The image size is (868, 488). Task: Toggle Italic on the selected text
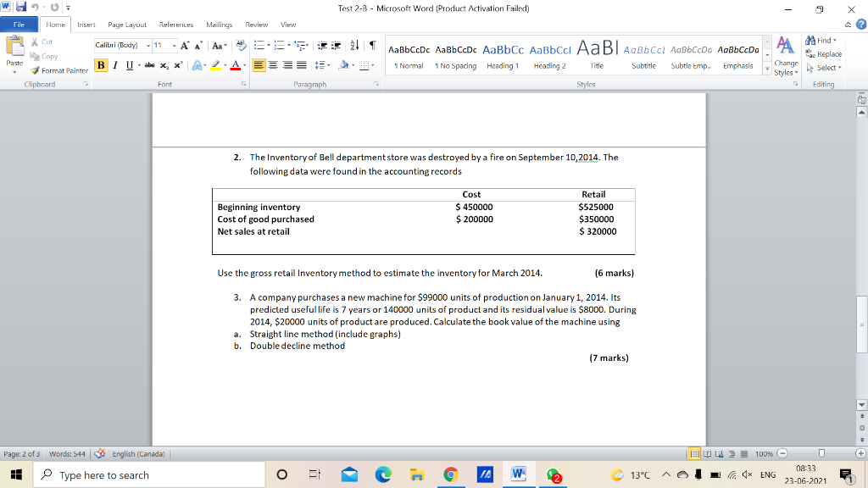[115, 64]
